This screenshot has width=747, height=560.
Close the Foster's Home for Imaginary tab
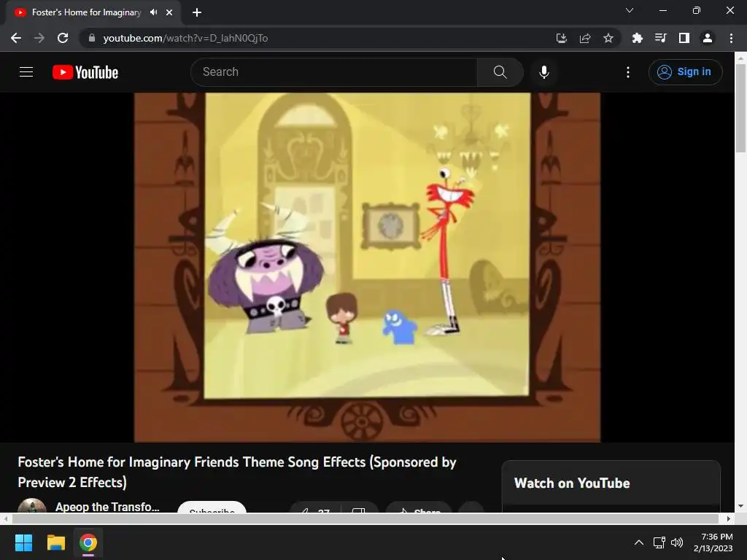pyautogui.click(x=169, y=12)
